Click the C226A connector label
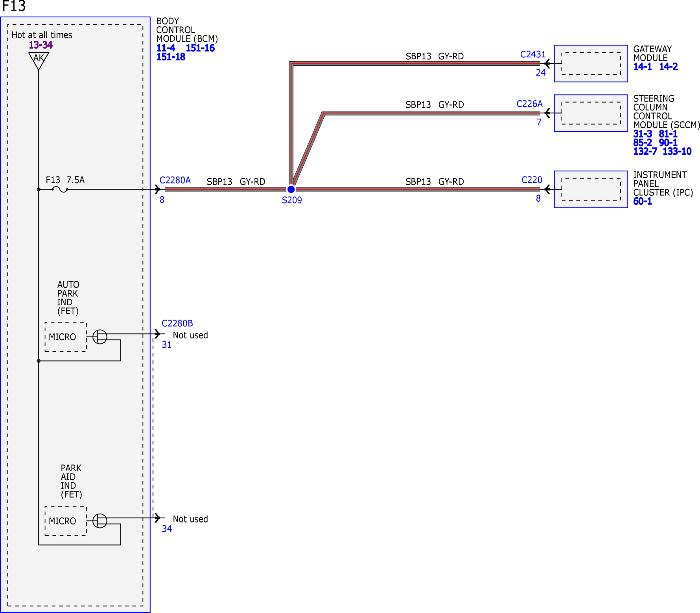The width and height of the screenshot is (700, 613). coord(529,104)
